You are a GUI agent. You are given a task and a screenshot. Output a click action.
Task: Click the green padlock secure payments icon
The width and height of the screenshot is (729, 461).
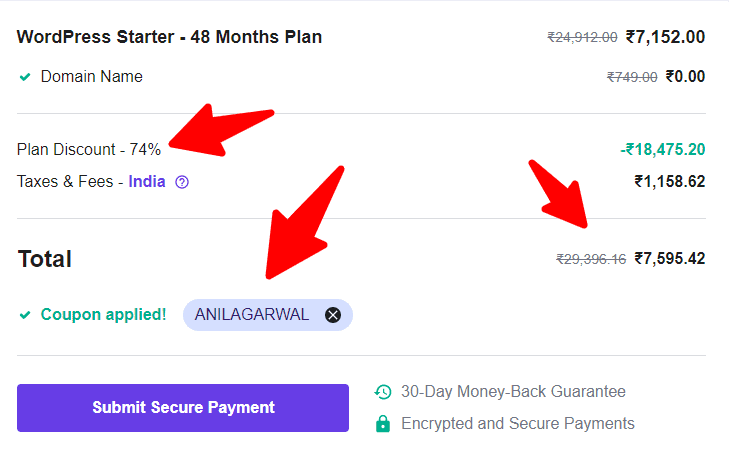click(x=383, y=423)
